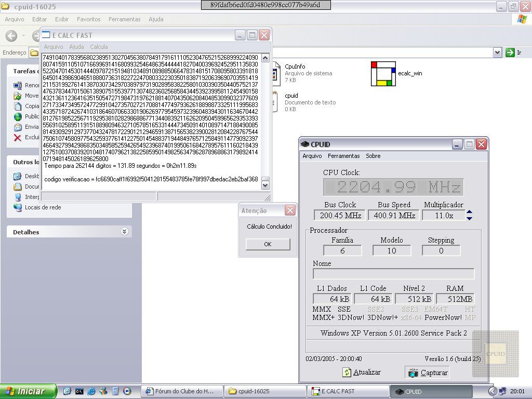Click the Atualizar button in CPUID
Viewport: 532px width, 399px height.
click(x=362, y=372)
